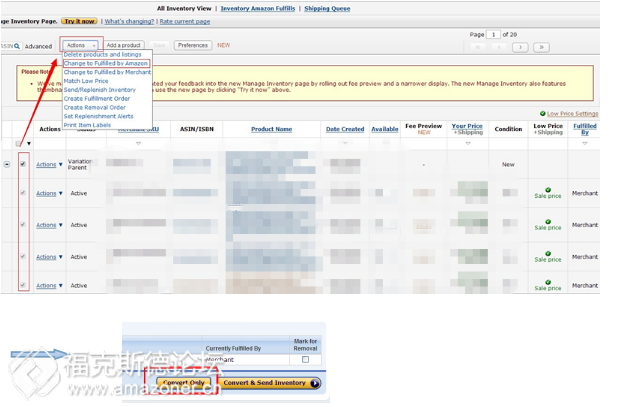The height and width of the screenshot is (407, 633).
Task: Click the Advanced search link
Action: point(38,46)
